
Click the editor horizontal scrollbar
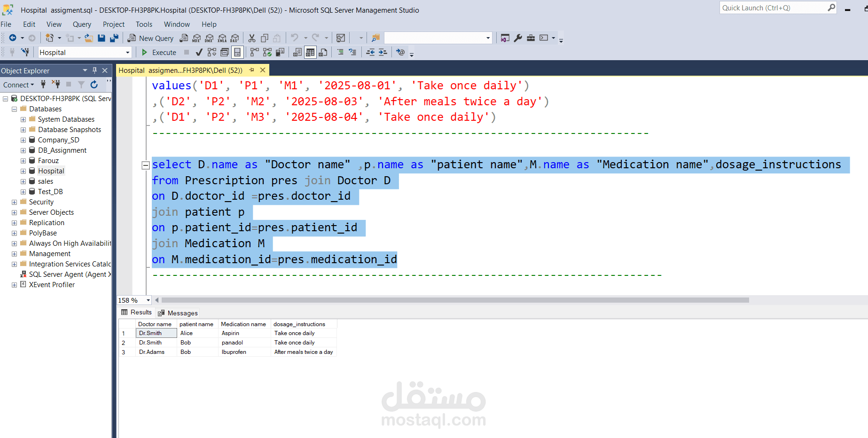[x=455, y=300]
